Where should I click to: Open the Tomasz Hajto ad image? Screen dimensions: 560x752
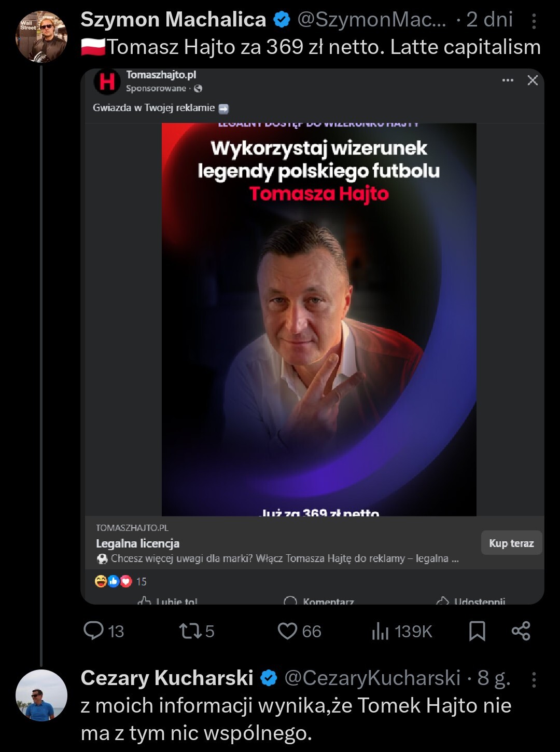click(319, 319)
